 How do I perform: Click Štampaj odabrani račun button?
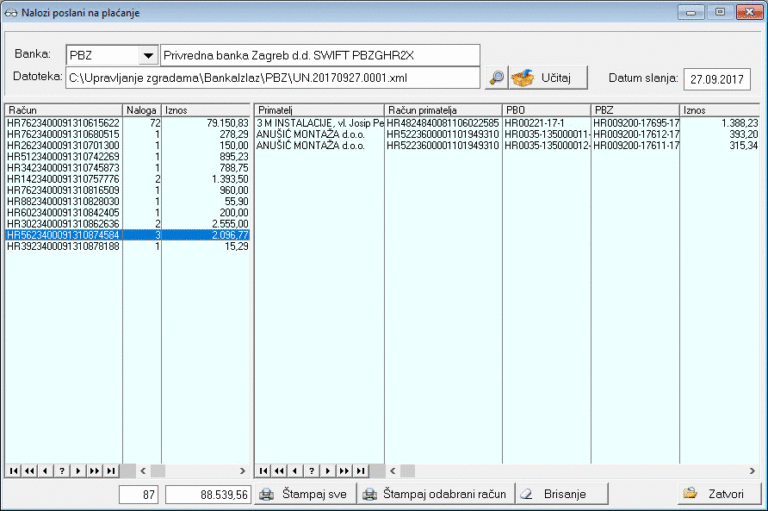pos(436,494)
